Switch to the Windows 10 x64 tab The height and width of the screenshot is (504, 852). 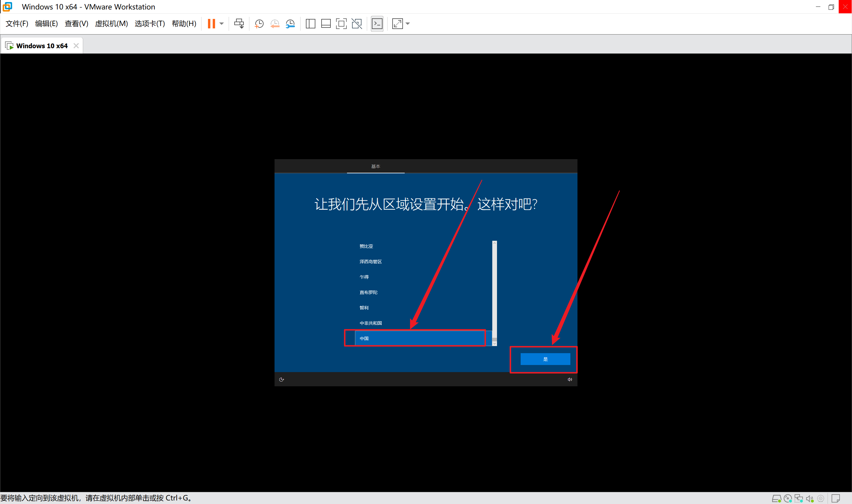pos(41,46)
